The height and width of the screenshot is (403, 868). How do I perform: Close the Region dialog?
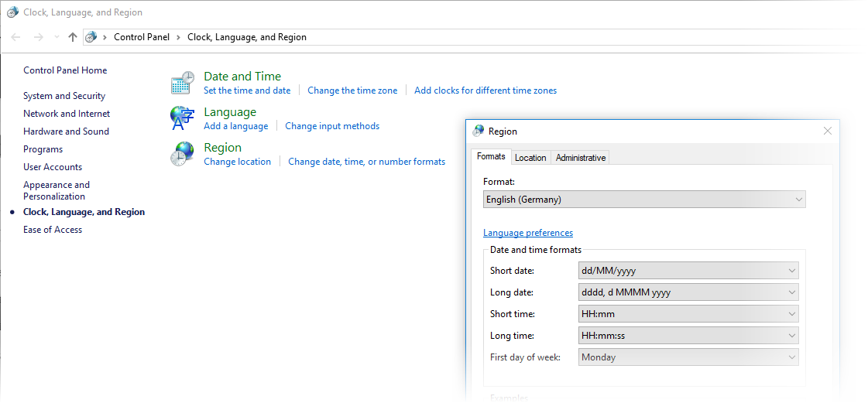[x=828, y=131]
